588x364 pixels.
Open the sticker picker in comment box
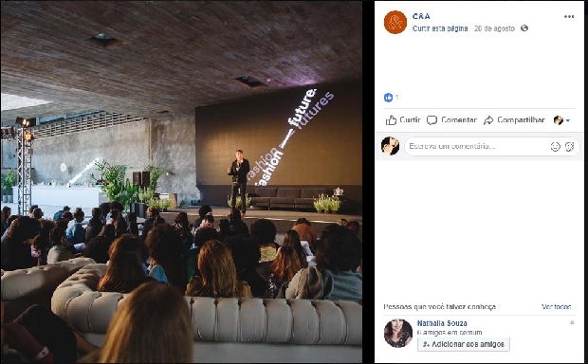click(x=570, y=147)
